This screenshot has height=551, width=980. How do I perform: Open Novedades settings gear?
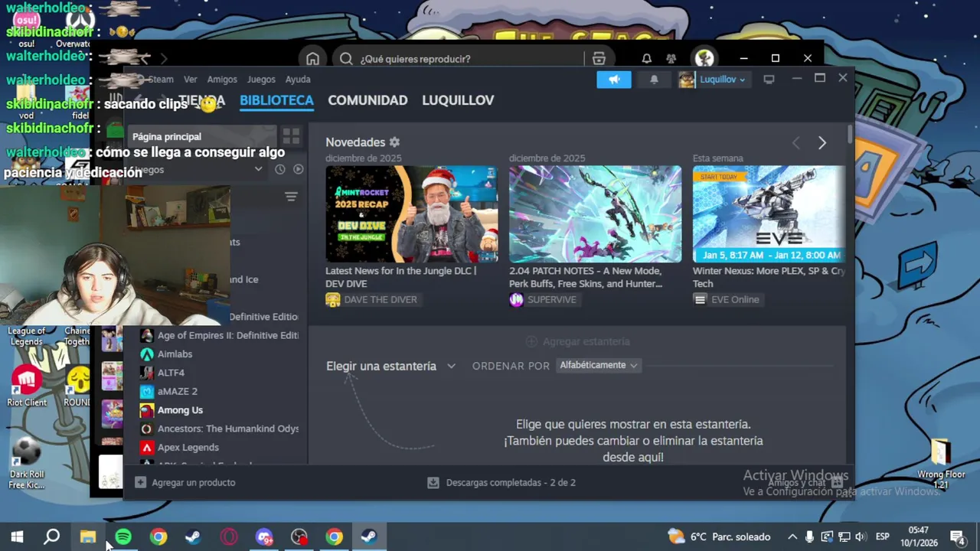[x=394, y=142]
